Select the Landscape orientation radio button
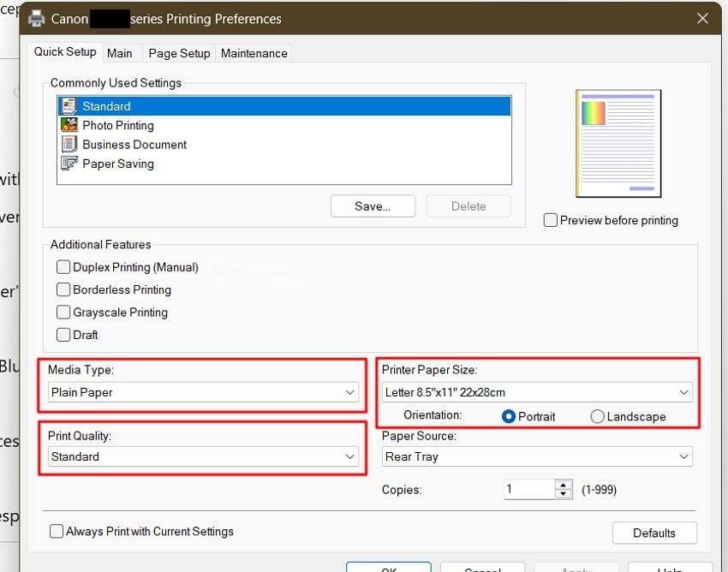This screenshot has height=572, width=728. click(597, 416)
